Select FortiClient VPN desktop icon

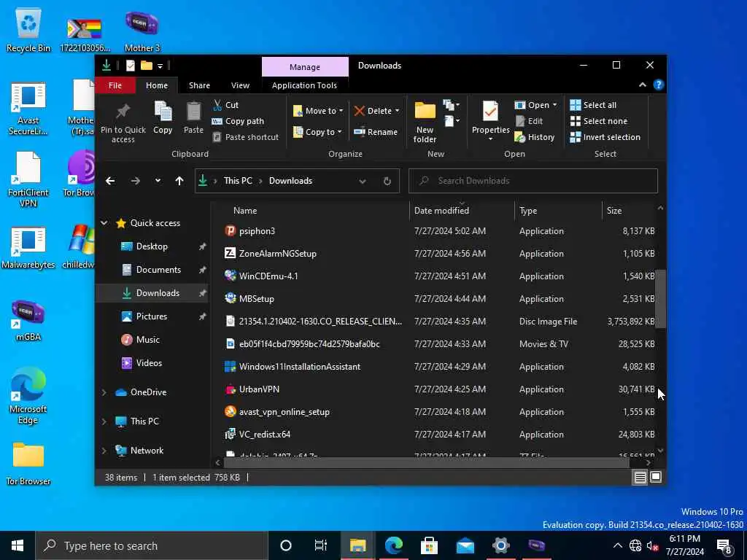pos(28,179)
